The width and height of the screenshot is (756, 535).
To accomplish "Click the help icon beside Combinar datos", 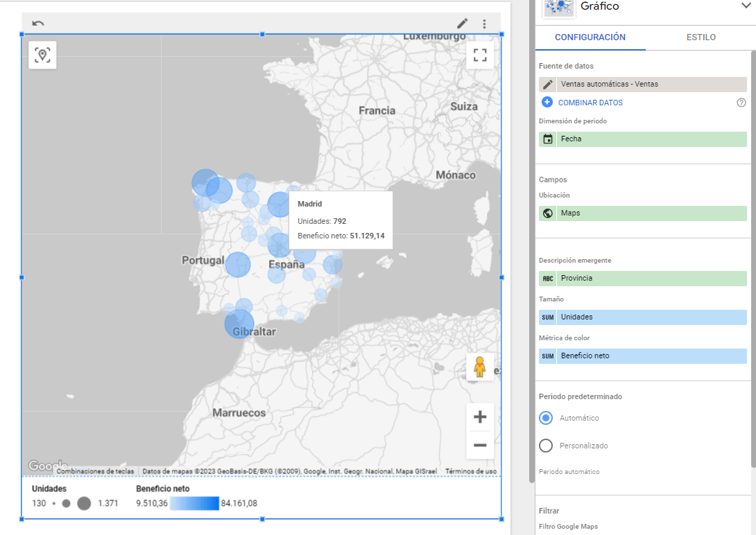I will coord(741,103).
